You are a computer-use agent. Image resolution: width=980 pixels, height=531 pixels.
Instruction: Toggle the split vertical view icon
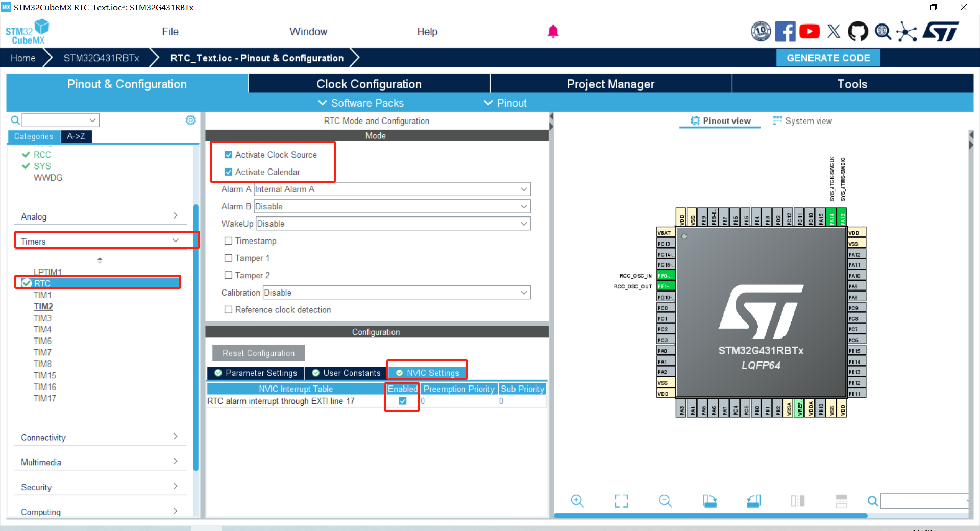pos(798,501)
